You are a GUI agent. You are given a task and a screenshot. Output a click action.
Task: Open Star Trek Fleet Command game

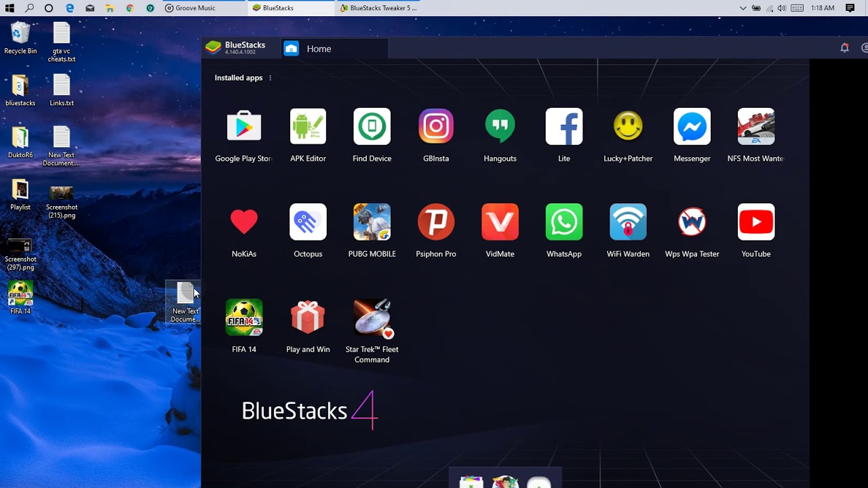[372, 318]
